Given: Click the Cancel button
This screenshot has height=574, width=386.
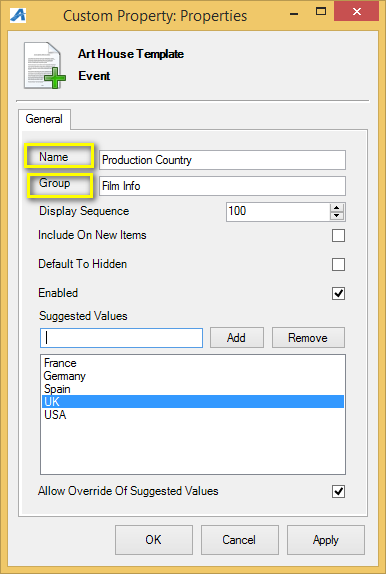Looking at the screenshot, I should coord(240,540).
